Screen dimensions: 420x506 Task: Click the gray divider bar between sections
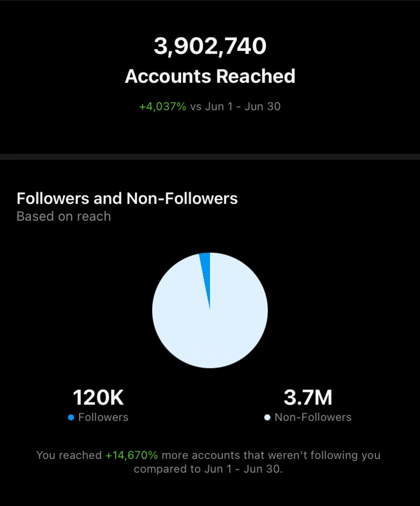point(210,157)
